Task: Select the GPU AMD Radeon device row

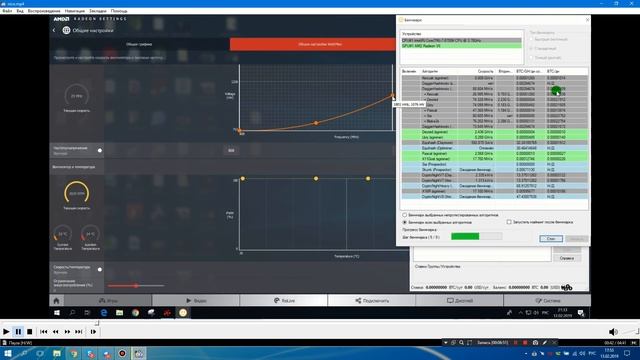Action: [x=461, y=46]
